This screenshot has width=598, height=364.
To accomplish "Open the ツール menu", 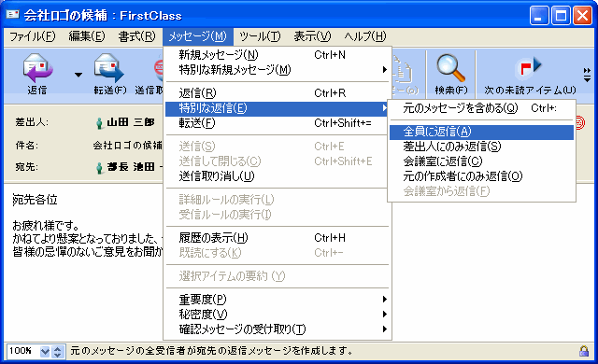I will click(x=260, y=36).
